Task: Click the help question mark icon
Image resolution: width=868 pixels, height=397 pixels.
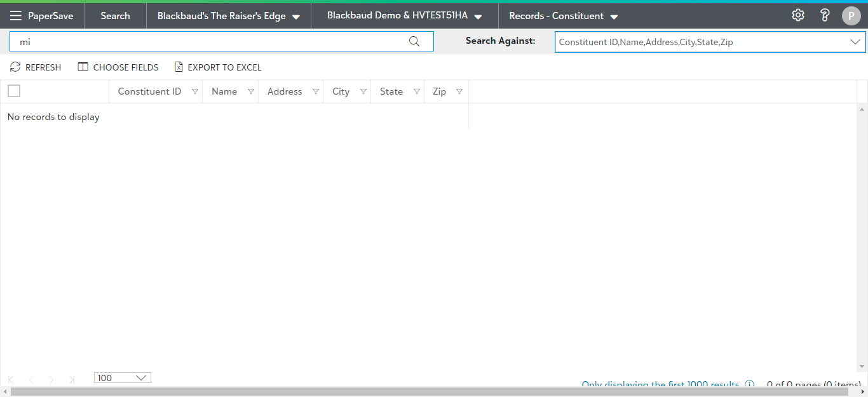Action: click(x=825, y=15)
